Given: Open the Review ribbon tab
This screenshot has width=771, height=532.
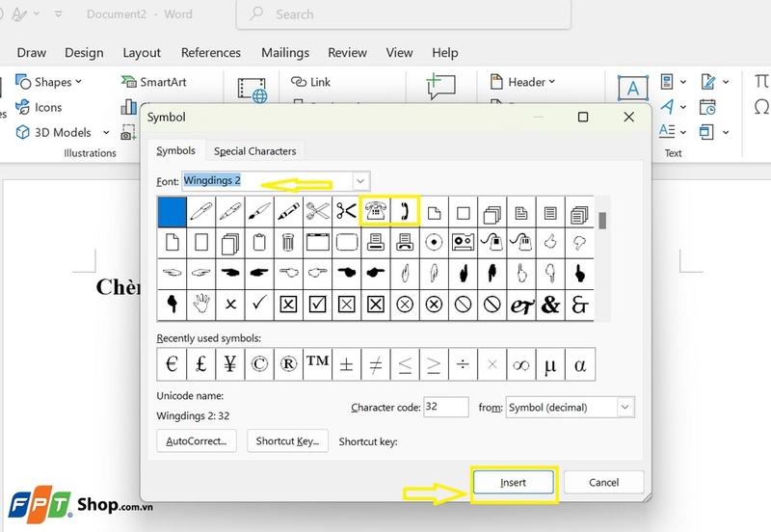Looking at the screenshot, I should [347, 53].
